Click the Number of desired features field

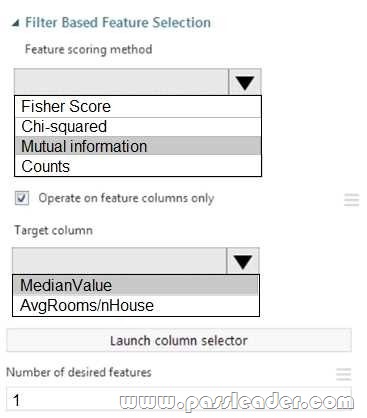pyautogui.click(x=179, y=400)
